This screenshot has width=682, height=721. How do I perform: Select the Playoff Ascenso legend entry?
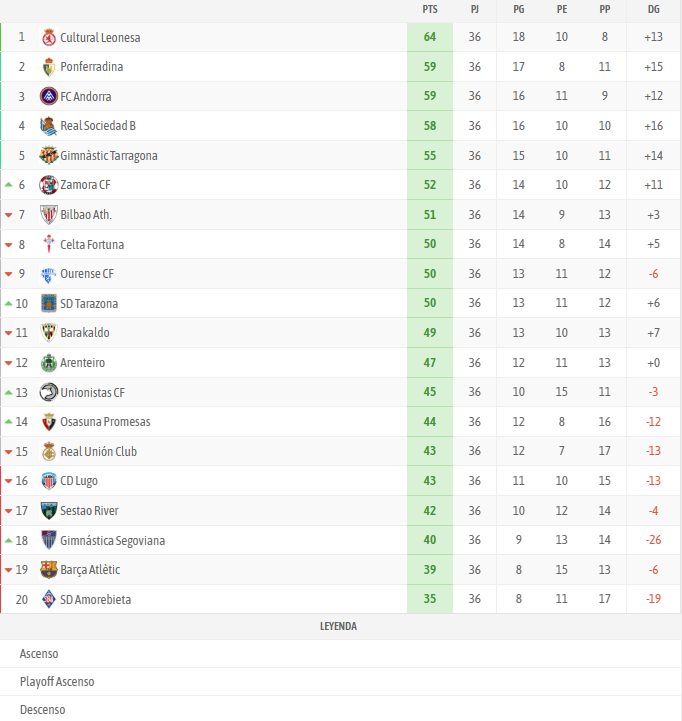[57, 681]
